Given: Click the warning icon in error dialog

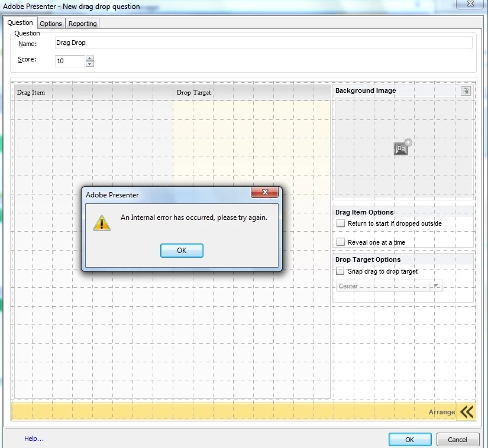Looking at the screenshot, I should (102, 223).
